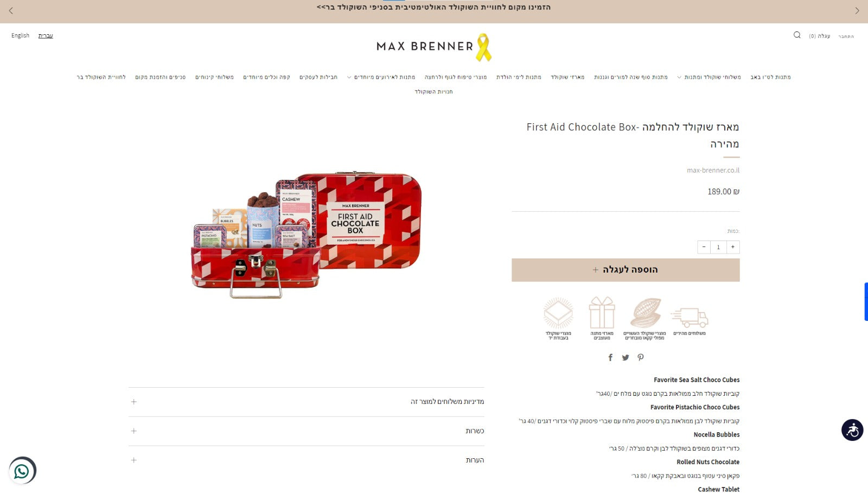Decrease quantity with minus button
The width and height of the screenshot is (868, 493).
coord(704,247)
